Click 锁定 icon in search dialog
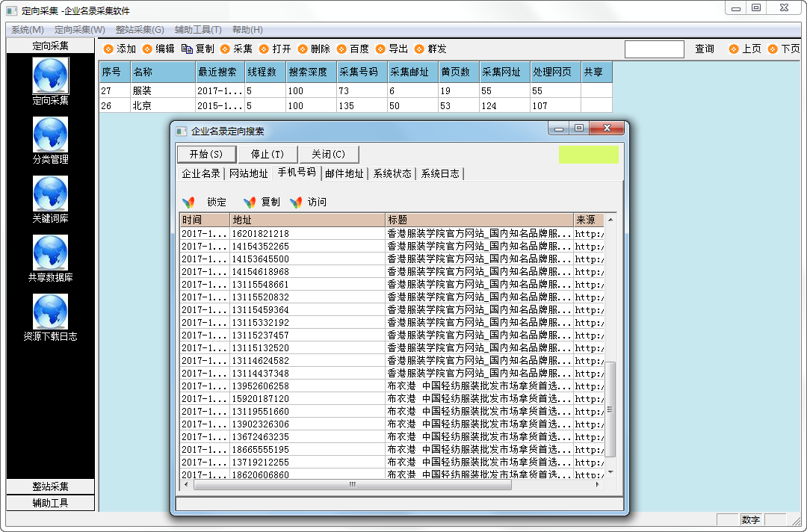The width and height of the screenshot is (807, 532). coord(188,202)
